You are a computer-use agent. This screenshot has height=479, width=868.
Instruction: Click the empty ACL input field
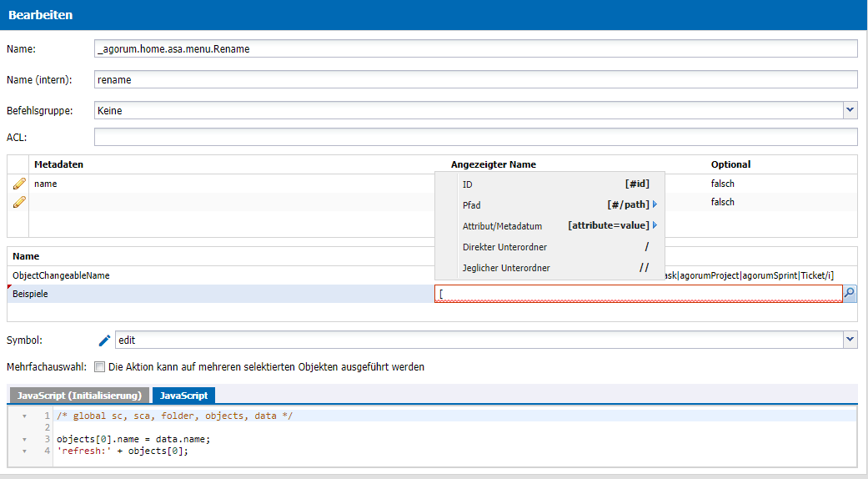[x=475, y=137]
